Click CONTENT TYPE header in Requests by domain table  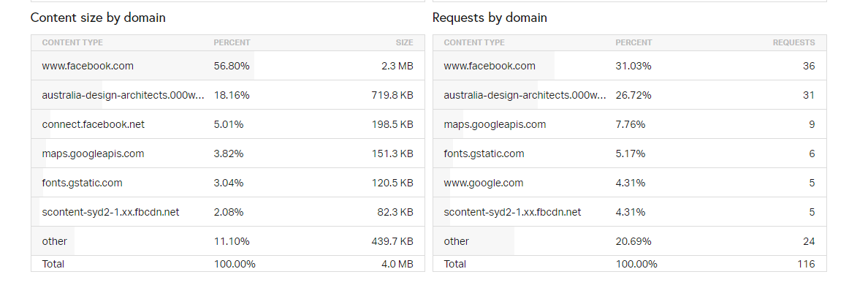pyautogui.click(x=473, y=42)
